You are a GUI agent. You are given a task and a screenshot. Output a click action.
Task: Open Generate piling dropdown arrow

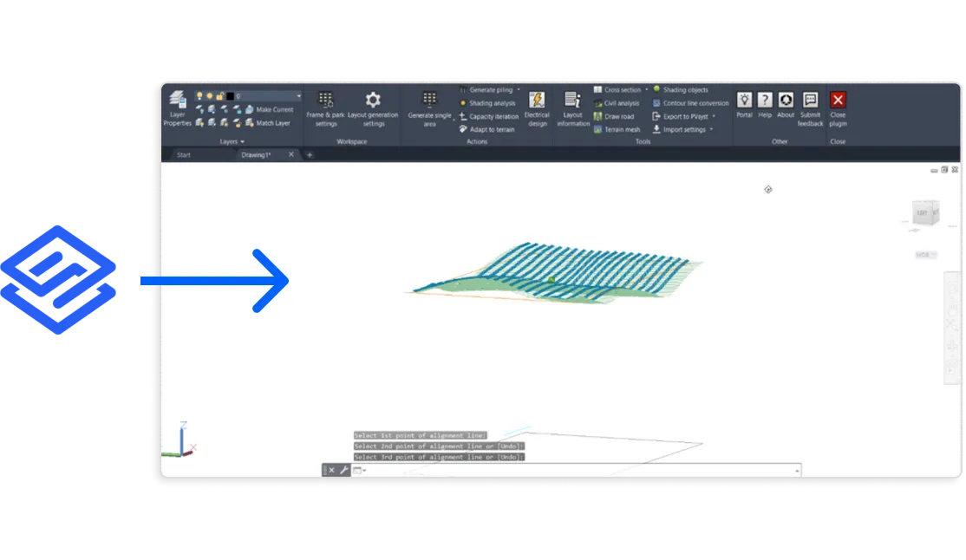[x=518, y=90]
